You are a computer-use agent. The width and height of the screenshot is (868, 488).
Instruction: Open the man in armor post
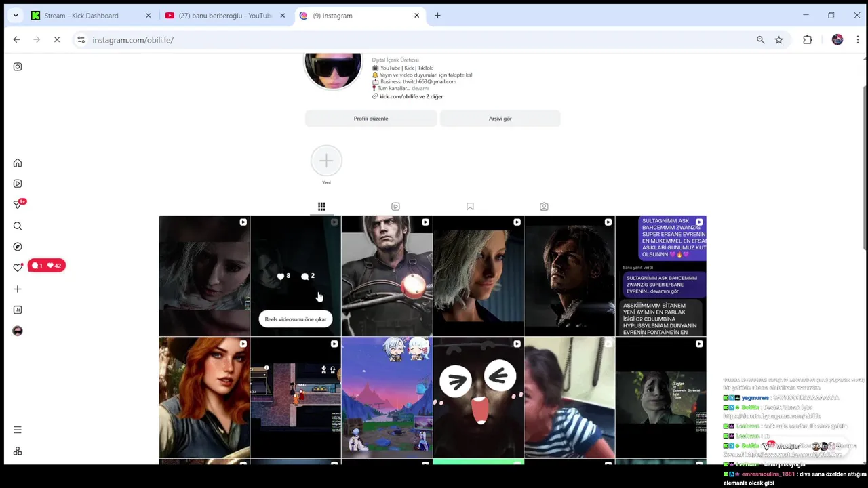tap(387, 276)
